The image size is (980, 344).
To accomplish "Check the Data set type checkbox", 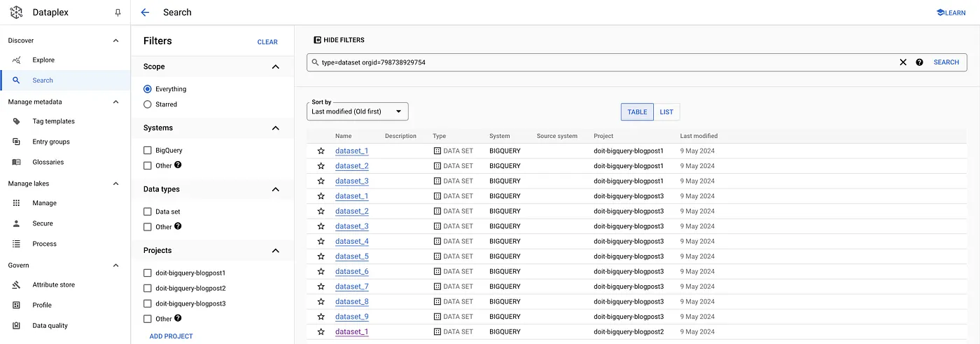I will click(147, 212).
